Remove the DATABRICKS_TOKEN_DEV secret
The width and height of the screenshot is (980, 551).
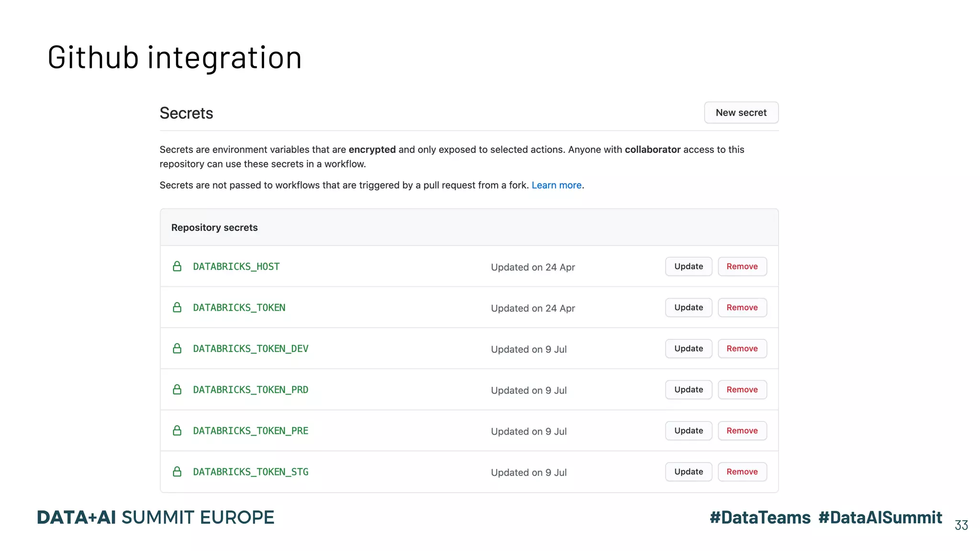[742, 349]
